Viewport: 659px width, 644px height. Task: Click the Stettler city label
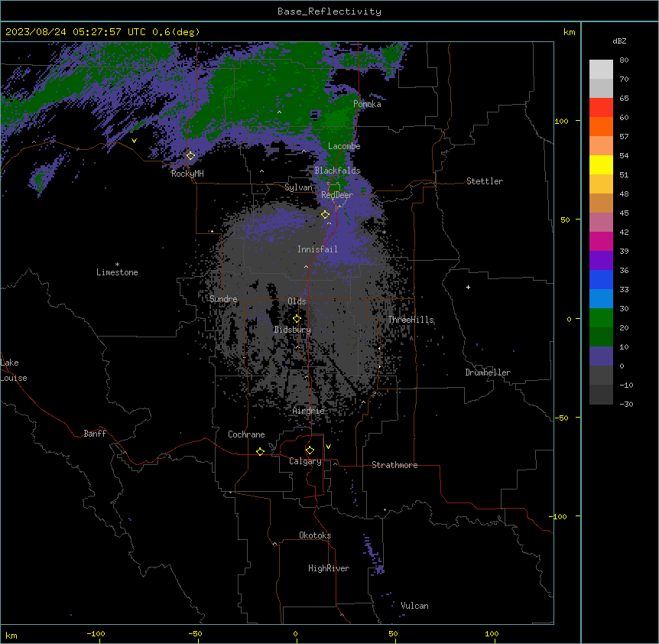click(x=484, y=181)
